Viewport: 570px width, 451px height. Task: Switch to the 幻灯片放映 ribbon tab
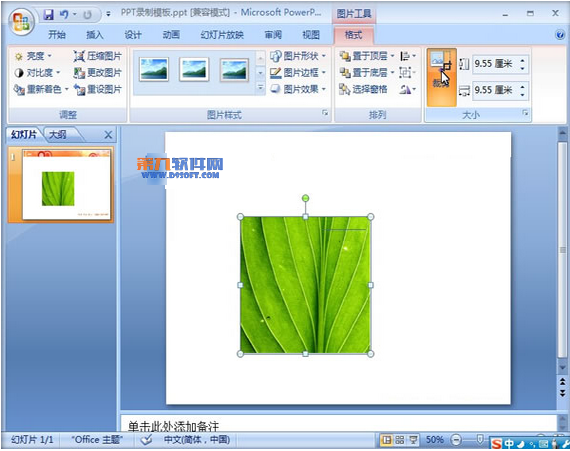click(x=222, y=35)
